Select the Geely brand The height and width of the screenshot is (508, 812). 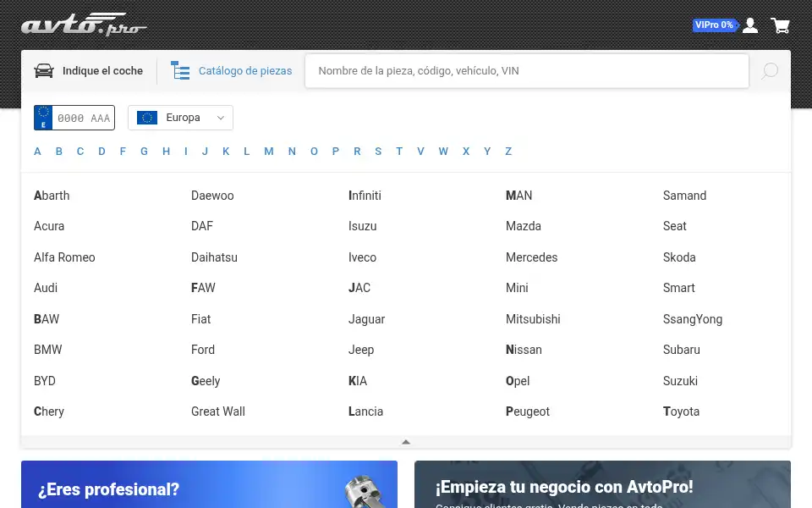click(x=206, y=381)
